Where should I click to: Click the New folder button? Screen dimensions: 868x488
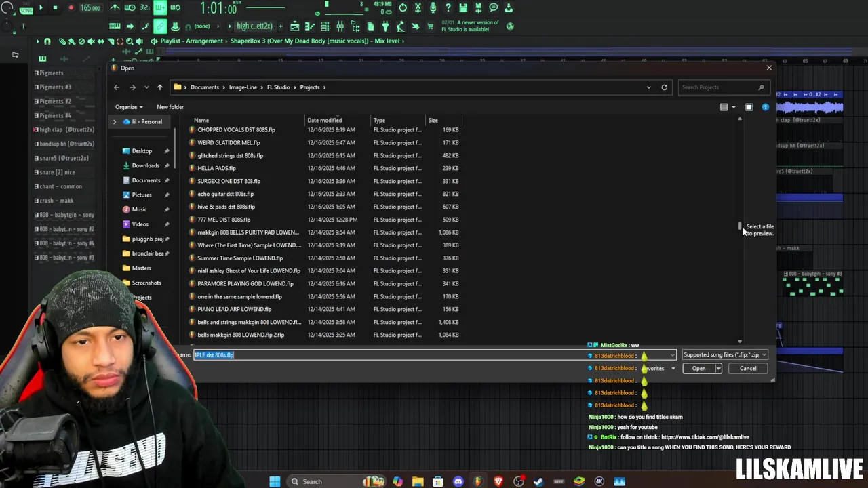pyautogui.click(x=170, y=106)
